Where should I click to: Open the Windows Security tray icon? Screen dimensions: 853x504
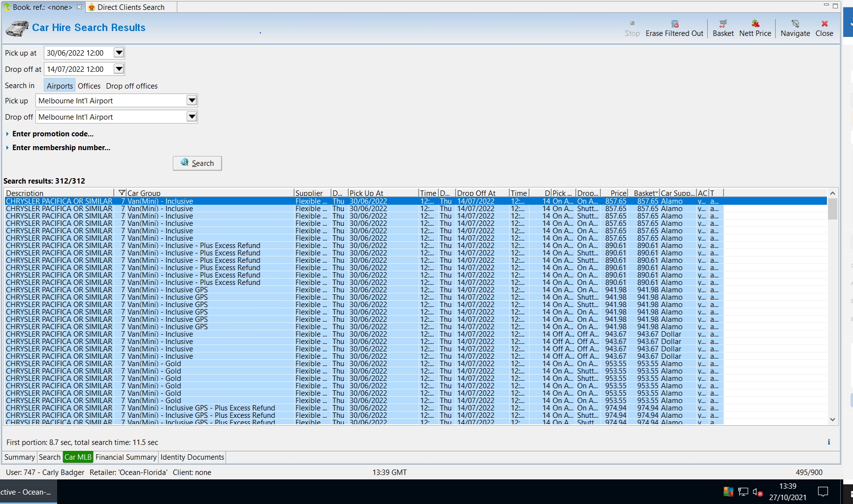728,492
